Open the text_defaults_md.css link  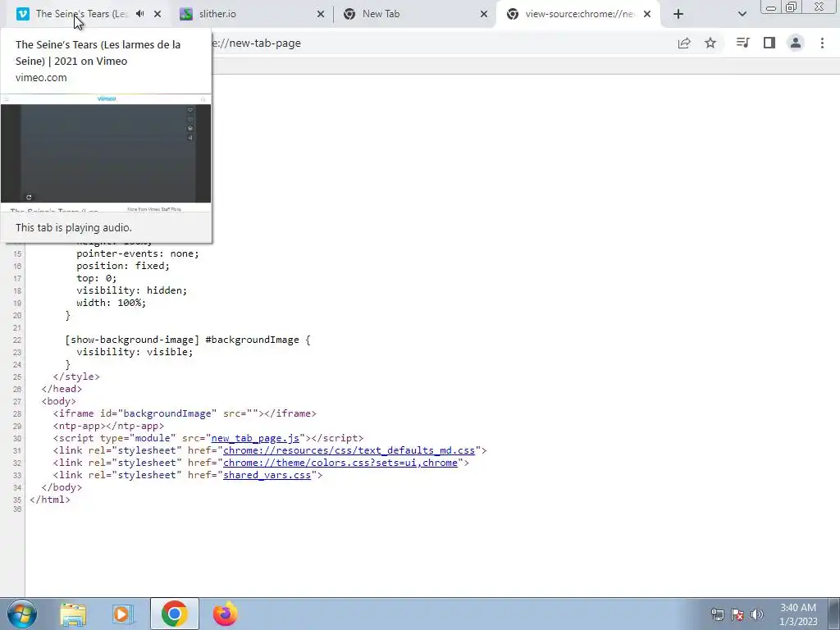(x=349, y=450)
